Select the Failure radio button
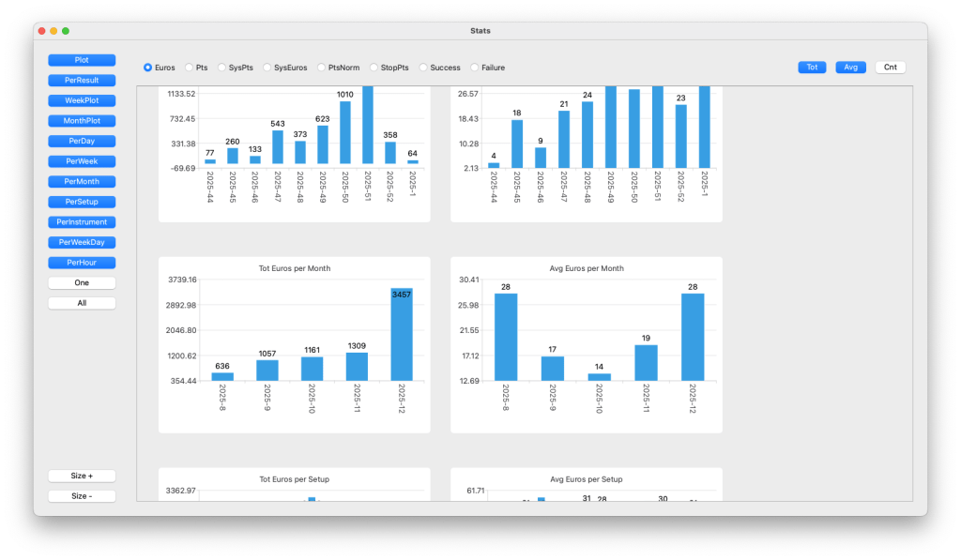This screenshot has height=560, width=961. pos(475,68)
